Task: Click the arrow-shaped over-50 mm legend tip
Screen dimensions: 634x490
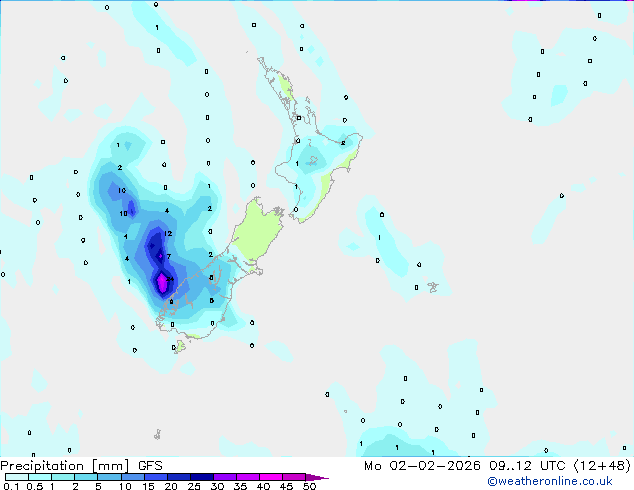Action: pos(317,477)
